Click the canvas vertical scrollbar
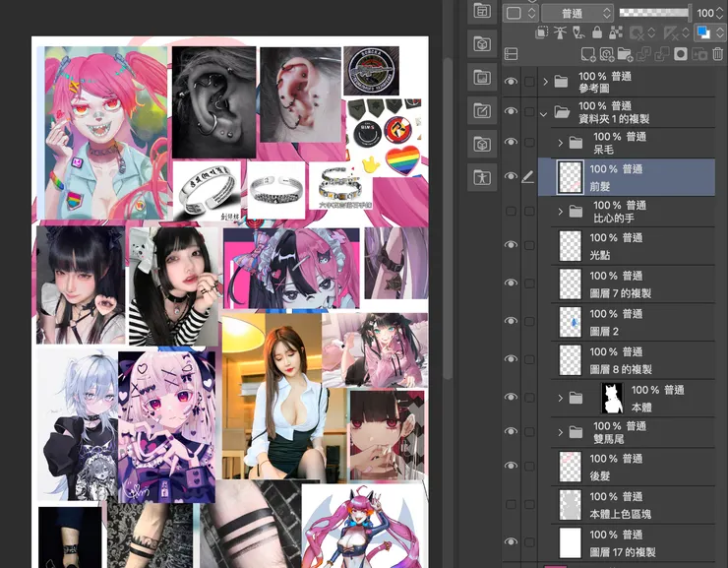 [x=447, y=219]
